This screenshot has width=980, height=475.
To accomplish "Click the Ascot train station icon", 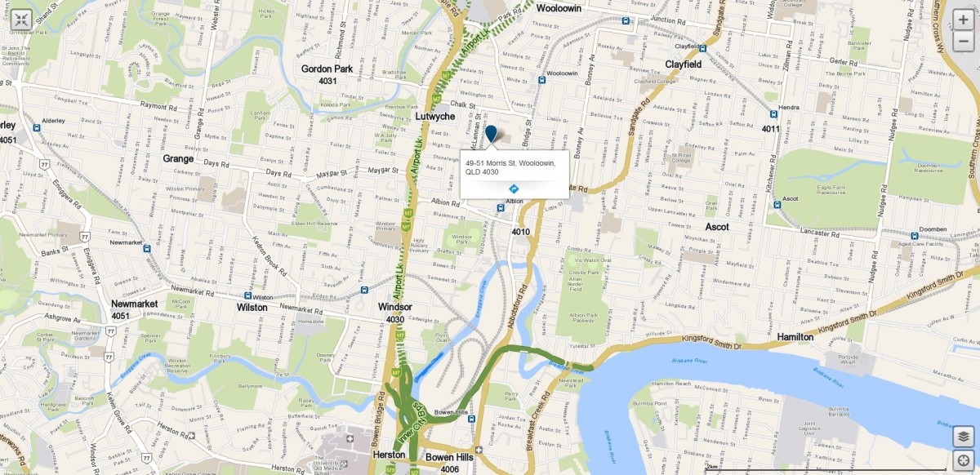I will [x=777, y=205].
